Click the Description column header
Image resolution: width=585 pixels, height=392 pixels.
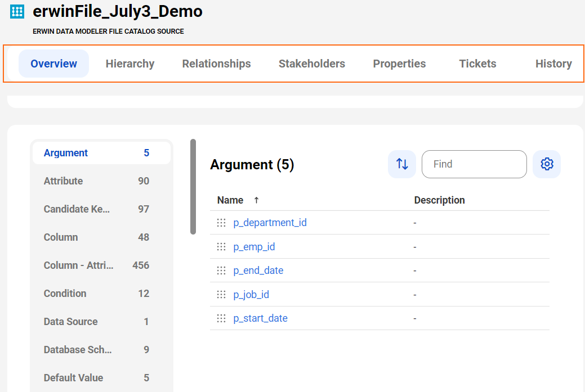click(x=440, y=200)
